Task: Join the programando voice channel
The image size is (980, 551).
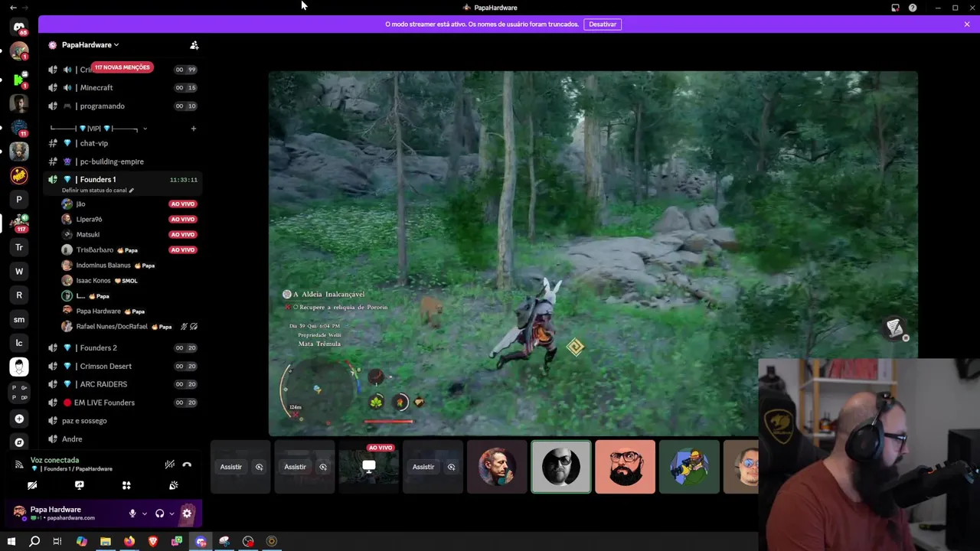Action: coord(122,106)
